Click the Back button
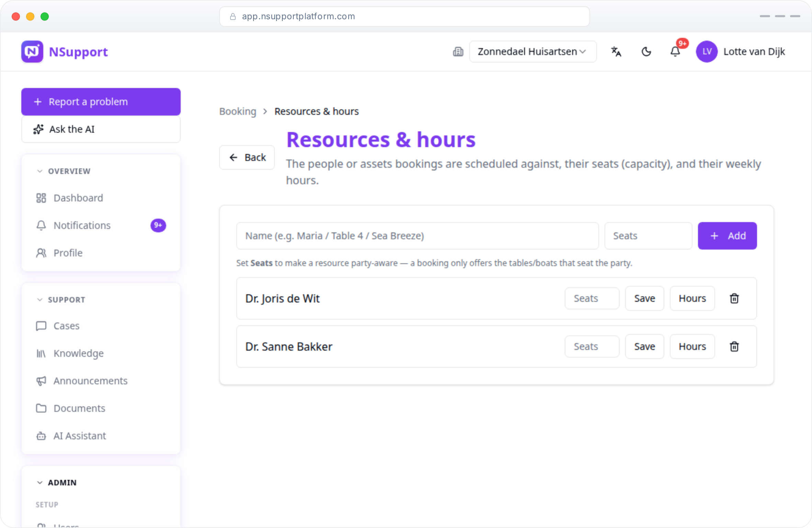 (247, 157)
